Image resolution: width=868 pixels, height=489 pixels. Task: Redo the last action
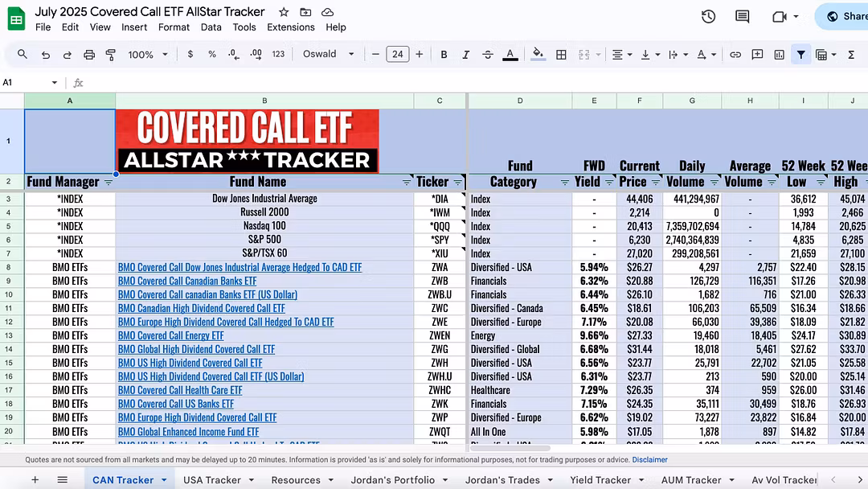pos(67,54)
